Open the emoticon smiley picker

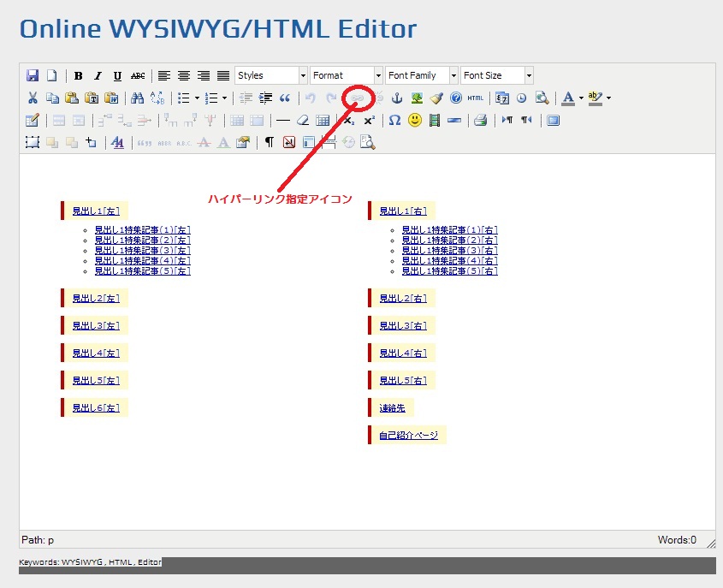tap(415, 120)
